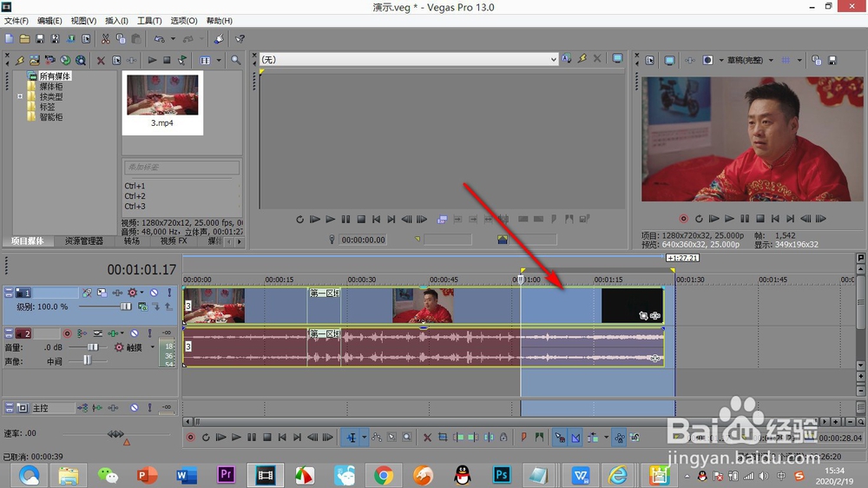Open the 编辑(E) menu

(49, 21)
